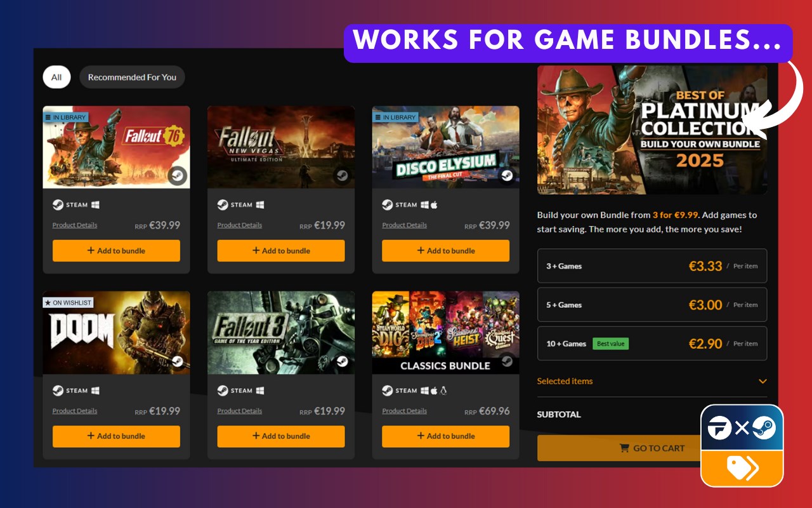This screenshot has height=508, width=812.
Task: Select the 3 + Games pricing tier
Action: click(652, 265)
